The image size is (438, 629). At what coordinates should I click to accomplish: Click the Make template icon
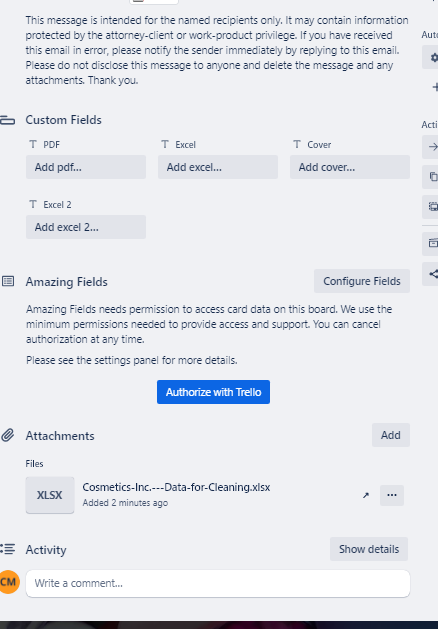[x=431, y=207]
